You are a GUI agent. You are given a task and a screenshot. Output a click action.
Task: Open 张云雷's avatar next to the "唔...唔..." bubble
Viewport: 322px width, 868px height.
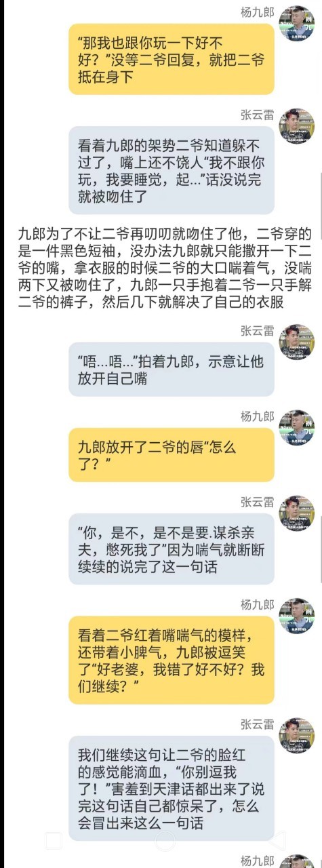(296, 341)
